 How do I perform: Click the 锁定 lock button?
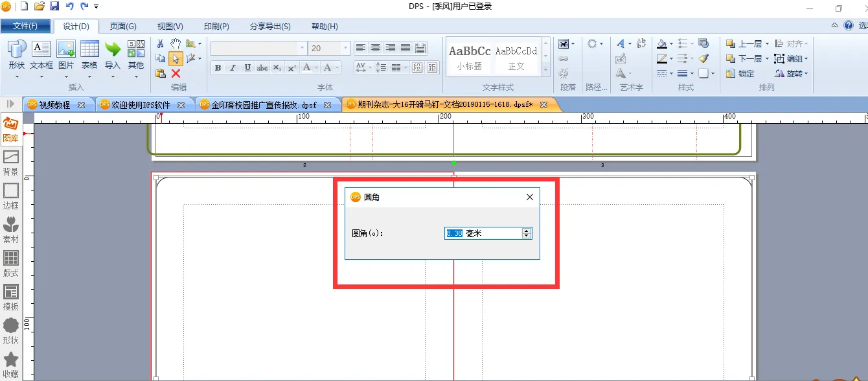click(741, 73)
